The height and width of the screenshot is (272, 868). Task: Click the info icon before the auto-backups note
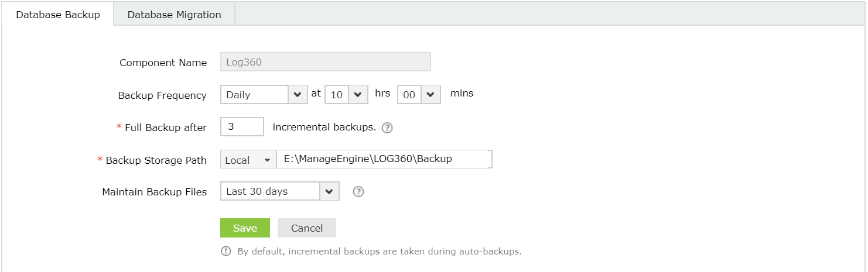point(225,252)
